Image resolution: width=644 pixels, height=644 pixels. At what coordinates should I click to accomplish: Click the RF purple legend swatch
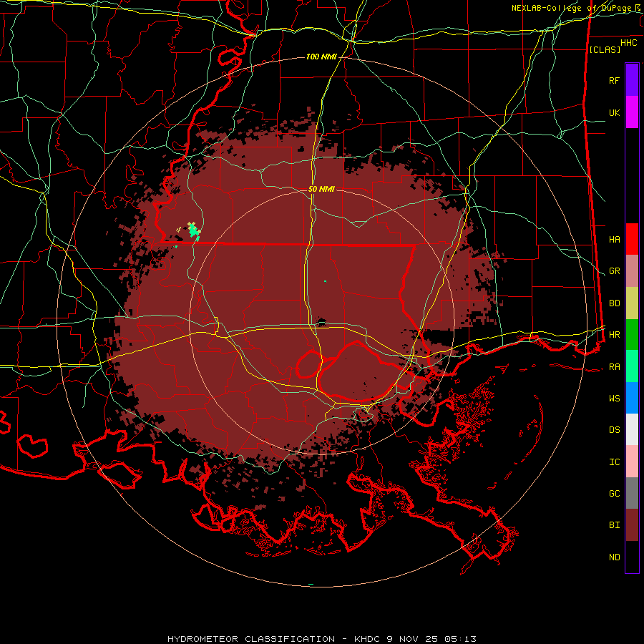coord(632,80)
